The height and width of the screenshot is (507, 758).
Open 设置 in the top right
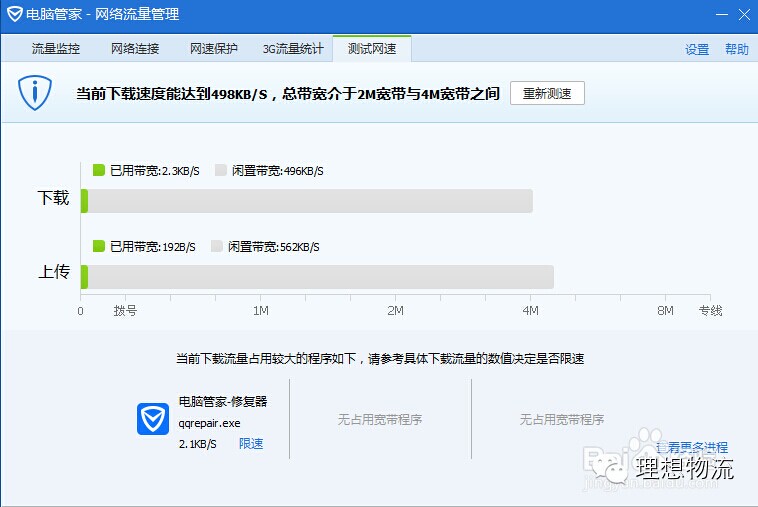697,50
